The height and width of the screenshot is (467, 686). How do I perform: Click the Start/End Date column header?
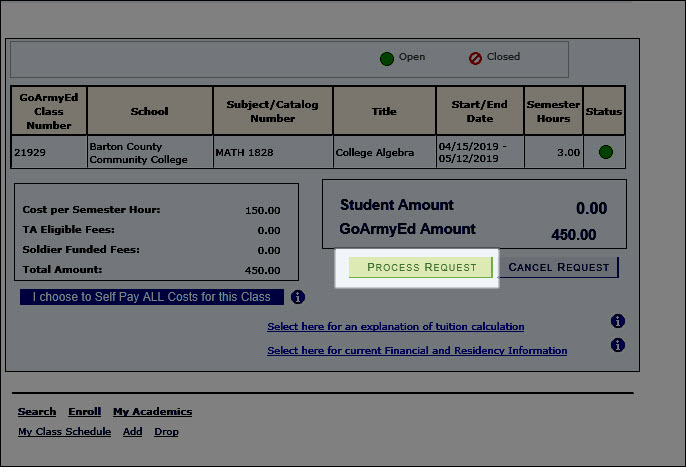click(480, 111)
